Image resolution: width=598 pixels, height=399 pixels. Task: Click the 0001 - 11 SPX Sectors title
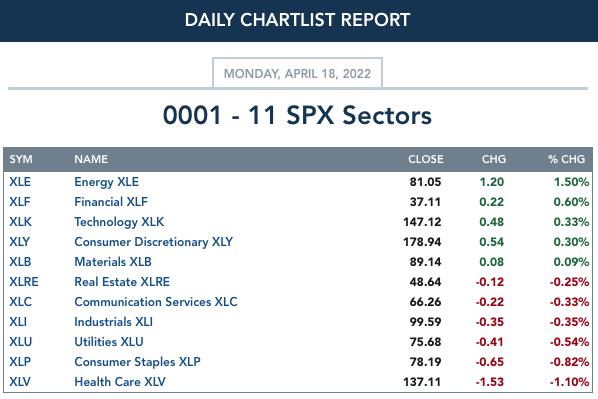tap(297, 115)
